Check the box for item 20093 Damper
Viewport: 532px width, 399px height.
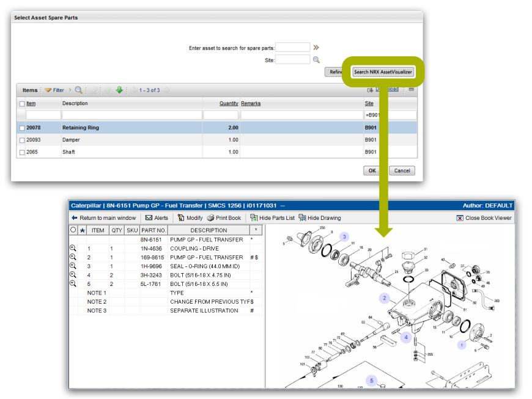coord(22,141)
